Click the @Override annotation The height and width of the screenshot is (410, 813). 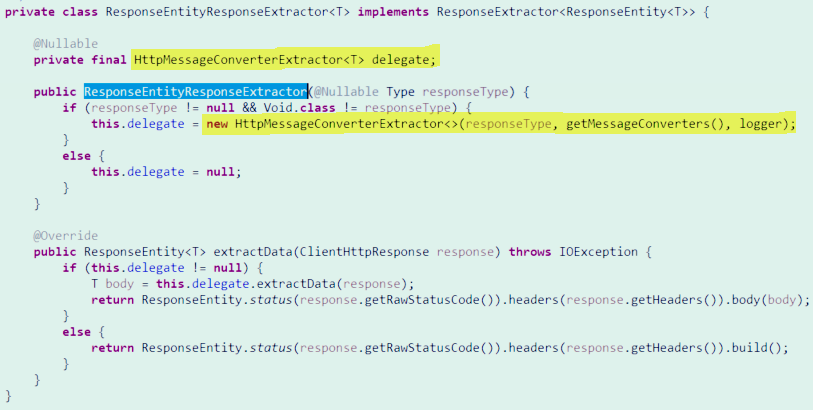pos(66,236)
